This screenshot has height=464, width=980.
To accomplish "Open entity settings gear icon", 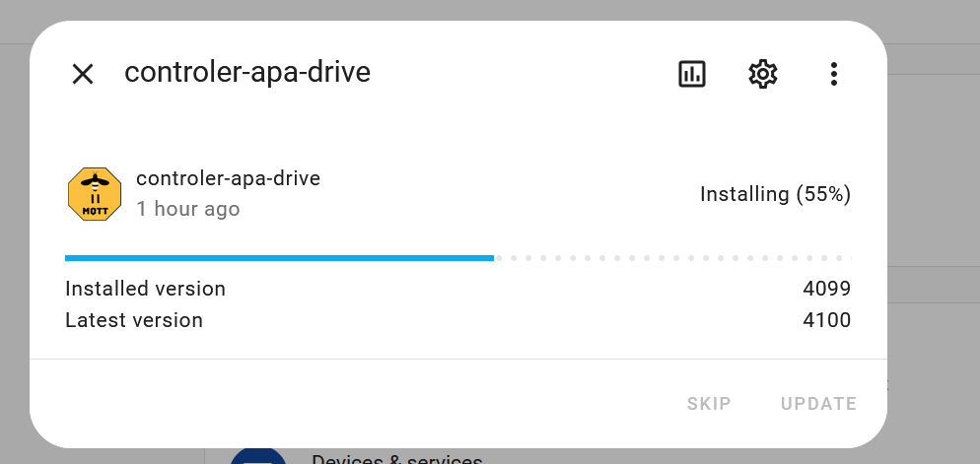I will click(x=762, y=74).
